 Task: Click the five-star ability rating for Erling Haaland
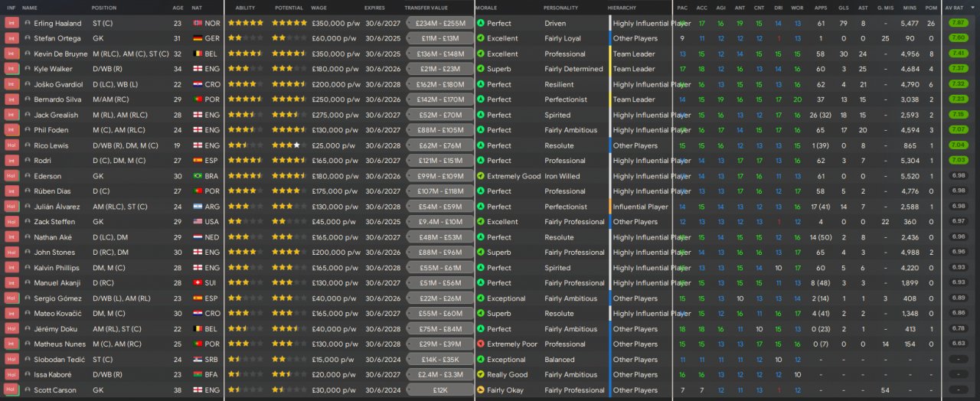tap(246, 23)
